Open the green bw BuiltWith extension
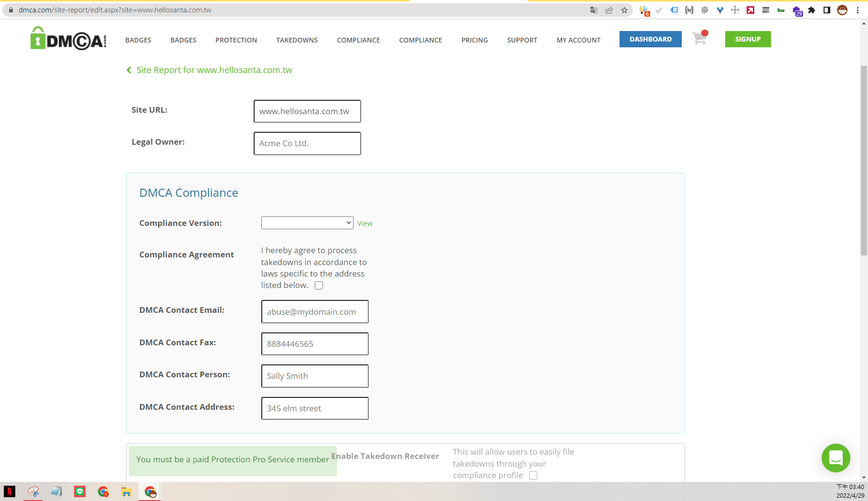The width and height of the screenshot is (868, 501). coord(781,10)
